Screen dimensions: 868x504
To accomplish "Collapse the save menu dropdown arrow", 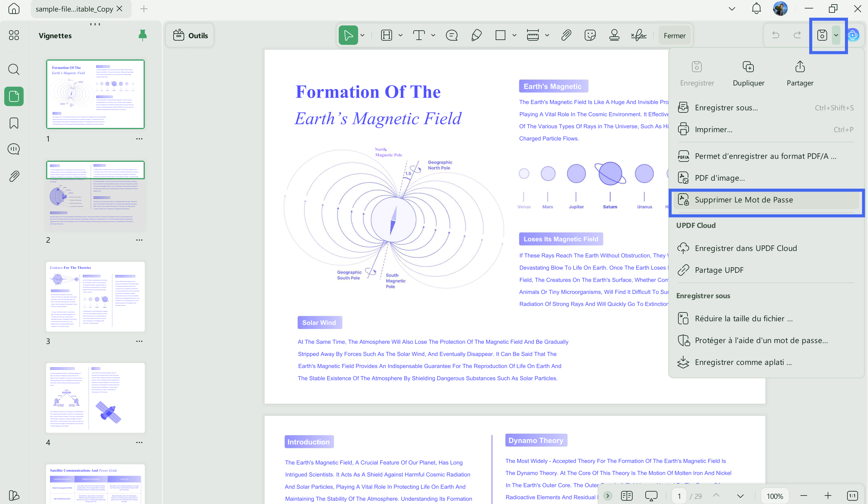I will click(836, 35).
